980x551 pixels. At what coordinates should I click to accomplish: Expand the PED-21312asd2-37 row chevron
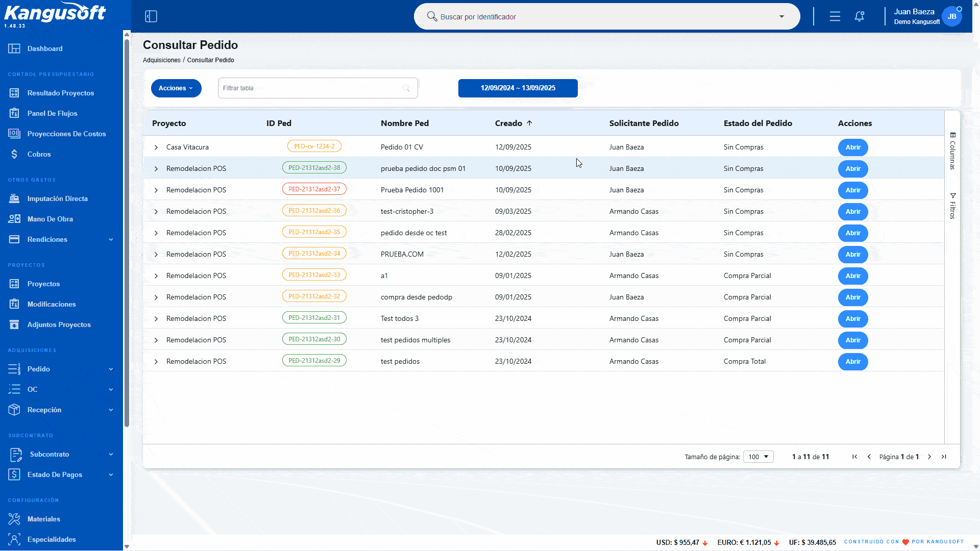(x=156, y=190)
